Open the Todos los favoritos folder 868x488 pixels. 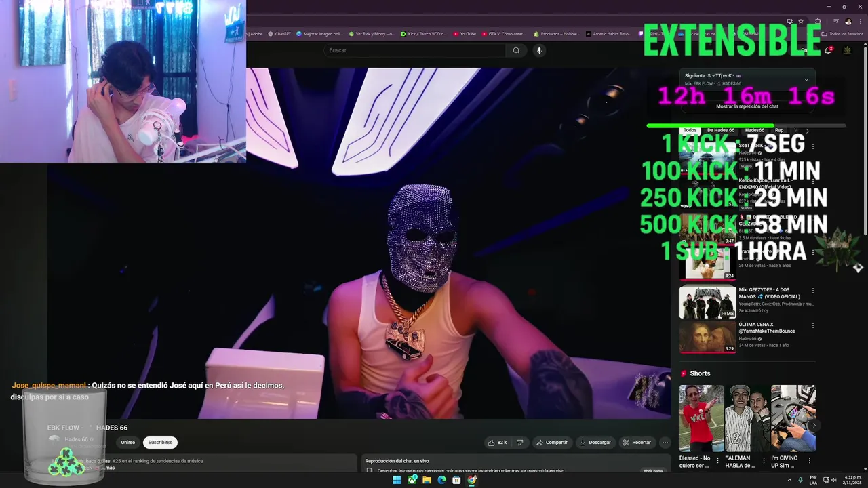click(842, 33)
